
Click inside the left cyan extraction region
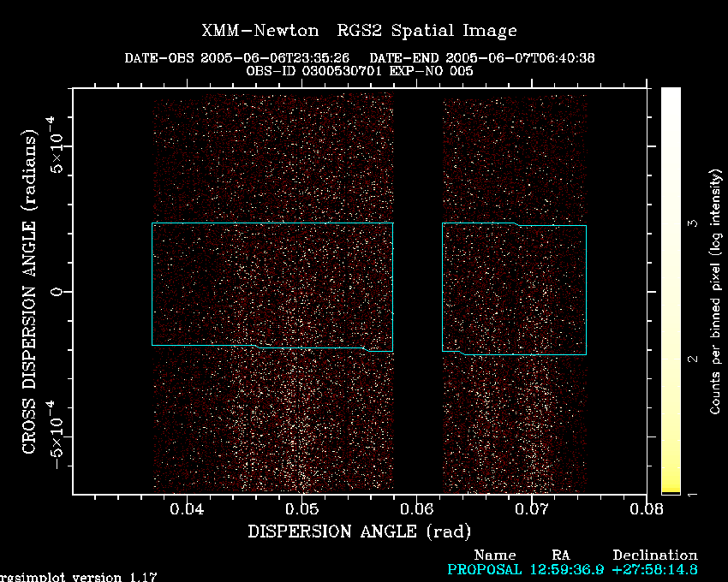[272, 285]
